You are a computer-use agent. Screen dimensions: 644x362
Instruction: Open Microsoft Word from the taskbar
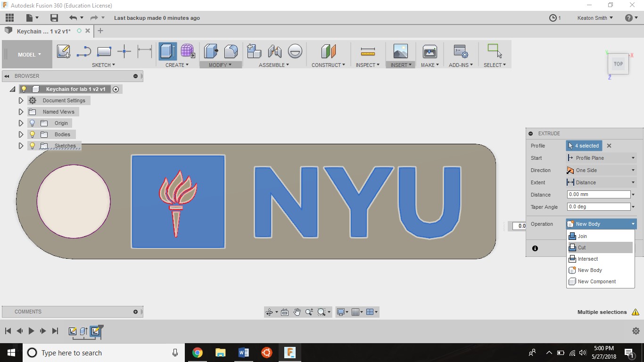243,353
